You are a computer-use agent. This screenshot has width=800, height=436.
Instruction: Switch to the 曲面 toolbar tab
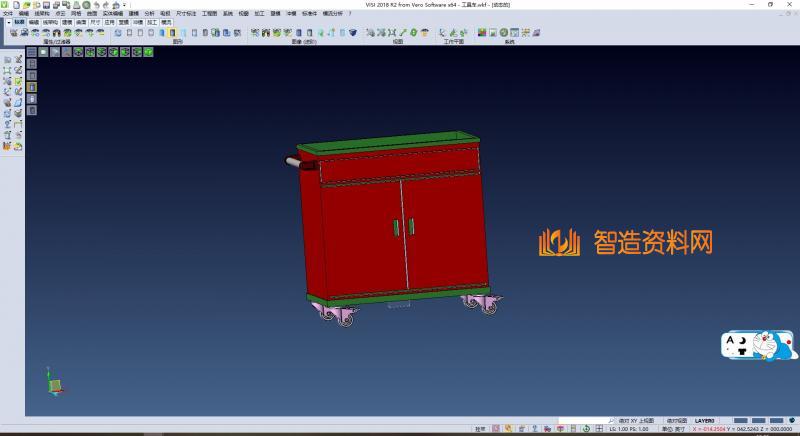pos(81,20)
